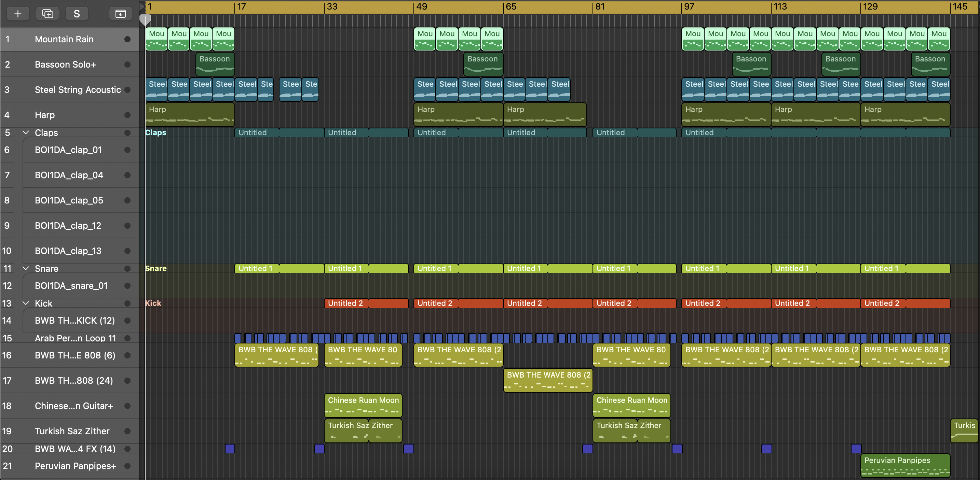Image resolution: width=980 pixels, height=480 pixels.
Task: Click the add new track plus button
Action: (x=18, y=14)
